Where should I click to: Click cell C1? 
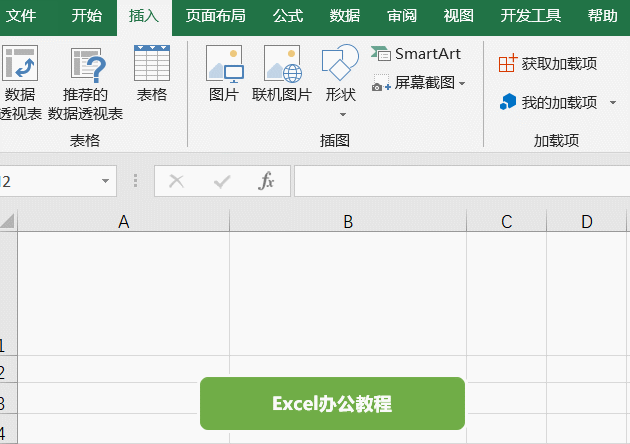[x=507, y=293]
